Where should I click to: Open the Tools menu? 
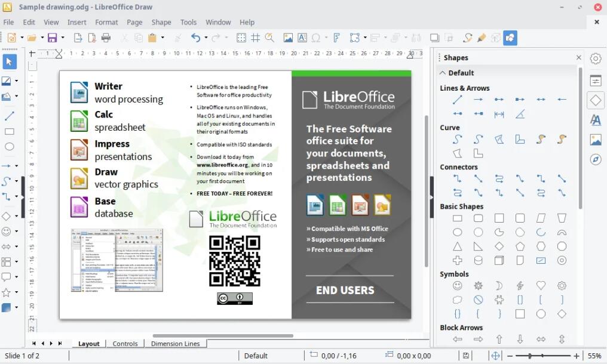coord(188,22)
